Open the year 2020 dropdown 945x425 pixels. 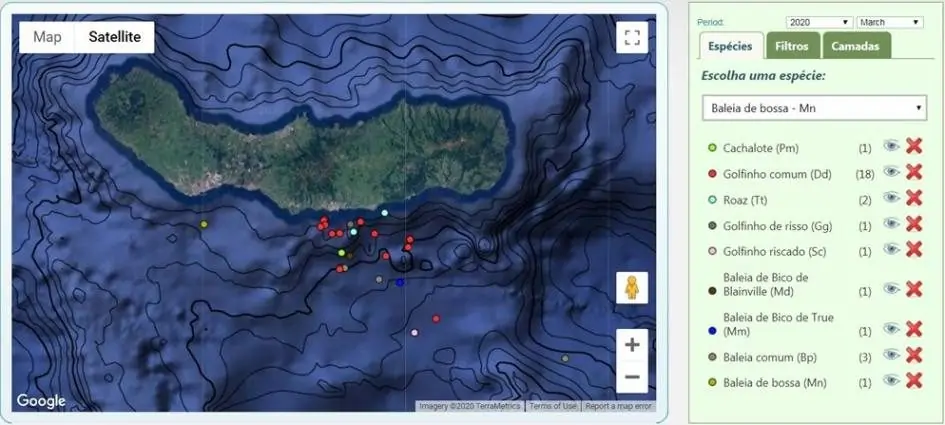(x=818, y=22)
